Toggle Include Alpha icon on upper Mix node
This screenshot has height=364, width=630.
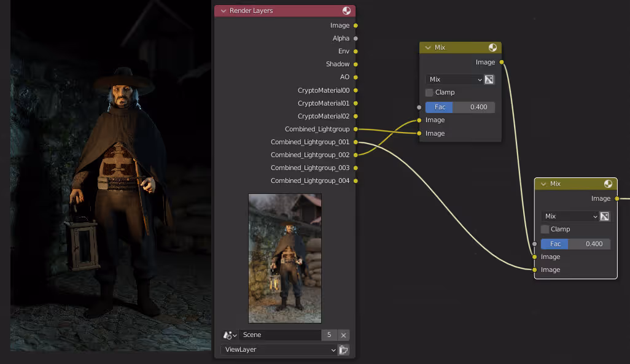[x=489, y=80]
